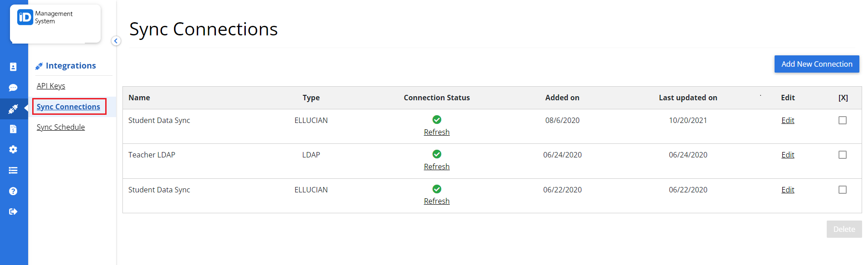Open the Sync Schedule page
This screenshot has height=265, width=868.
[x=60, y=127]
